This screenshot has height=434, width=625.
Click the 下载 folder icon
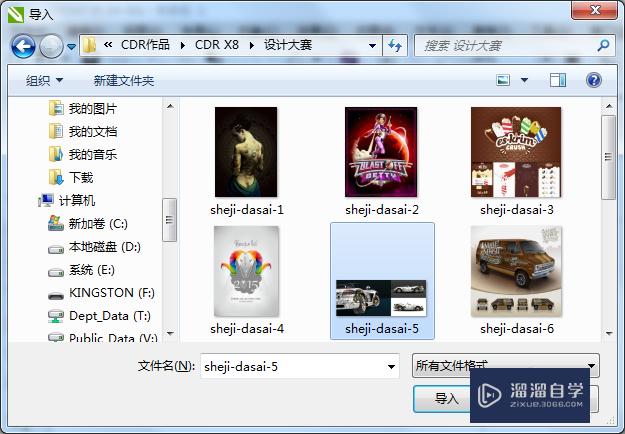(x=56, y=177)
